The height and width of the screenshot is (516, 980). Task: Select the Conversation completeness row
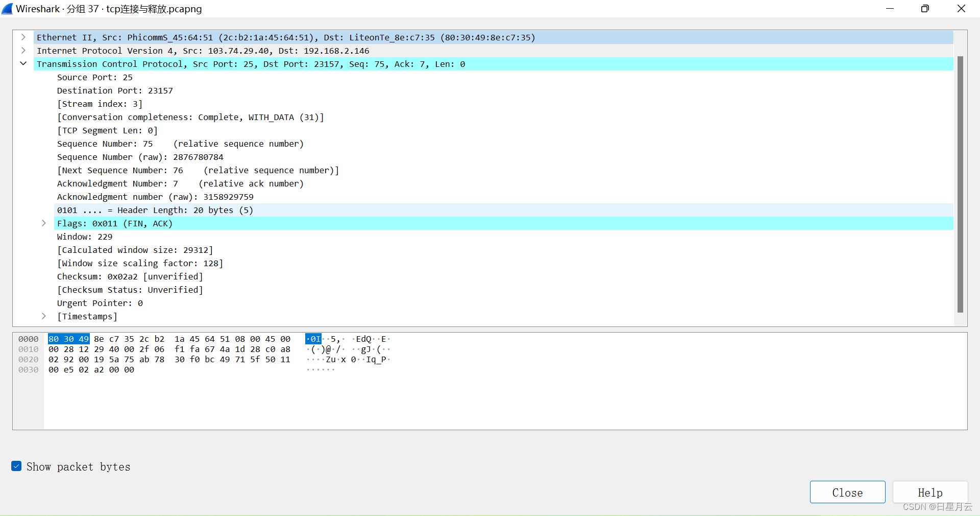[x=503, y=117]
